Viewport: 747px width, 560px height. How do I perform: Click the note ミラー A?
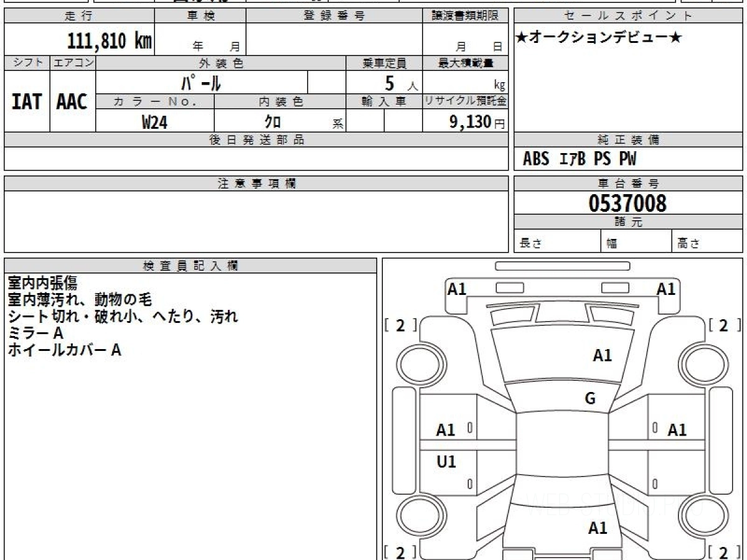35,333
